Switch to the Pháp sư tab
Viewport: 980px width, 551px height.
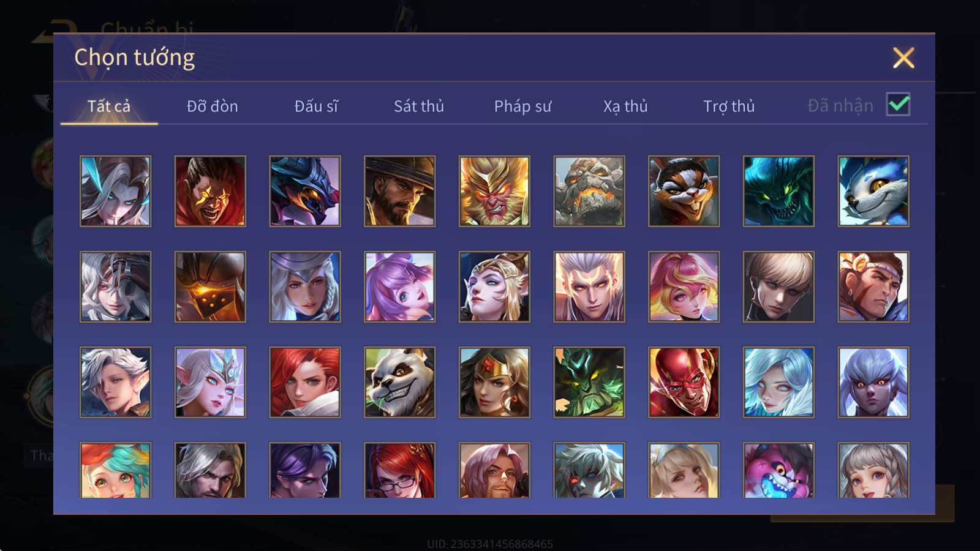coord(522,107)
